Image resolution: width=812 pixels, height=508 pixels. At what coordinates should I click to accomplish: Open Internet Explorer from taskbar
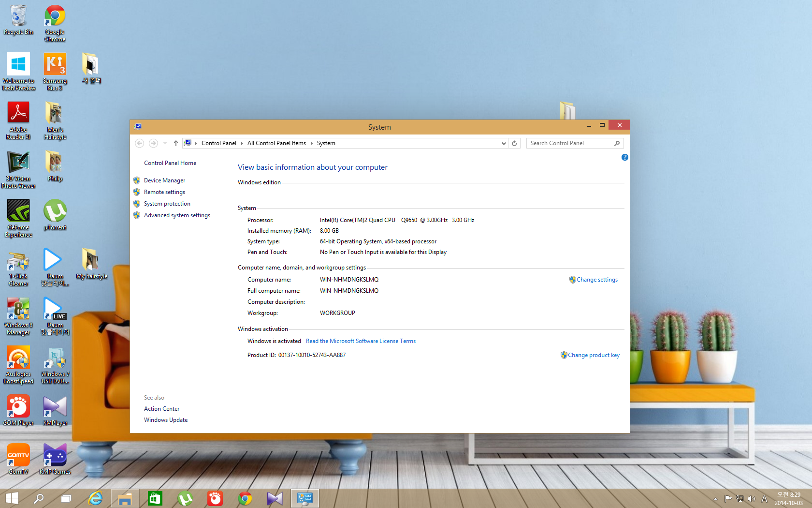click(96, 498)
